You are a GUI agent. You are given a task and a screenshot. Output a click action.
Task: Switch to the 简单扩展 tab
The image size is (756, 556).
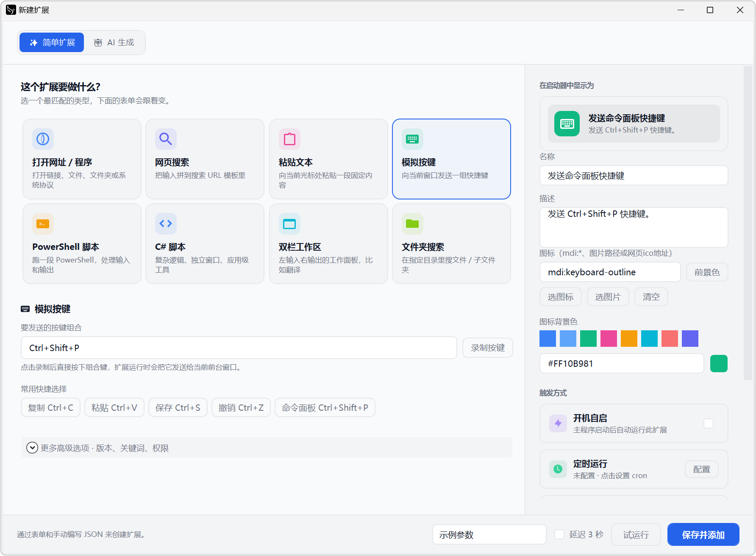52,42
